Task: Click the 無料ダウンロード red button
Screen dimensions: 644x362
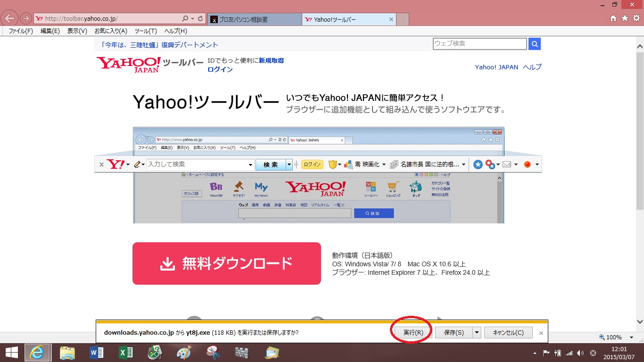Action: [x=226, y=263]
